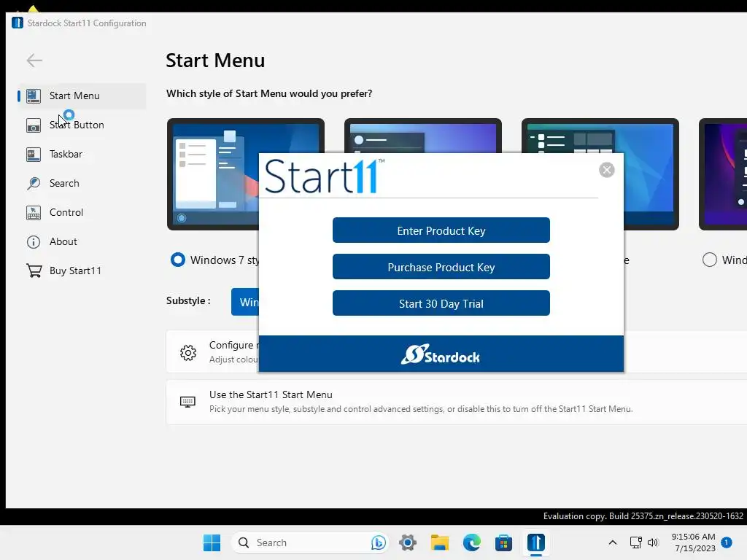Go to Taskbar settings in sidebar
Viewport: 747px width, 560px height.
(x=82, y=155)
